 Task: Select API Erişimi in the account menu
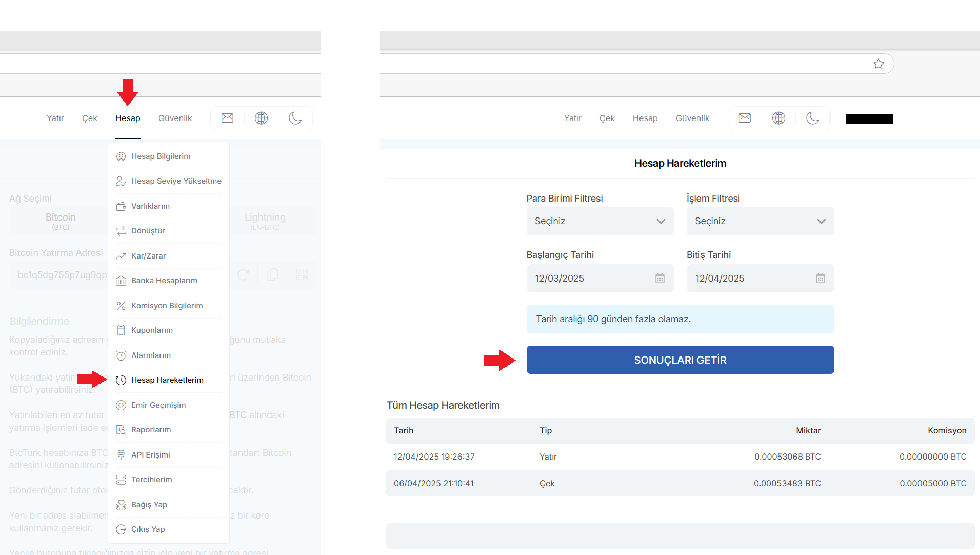(x=150, y=455)
